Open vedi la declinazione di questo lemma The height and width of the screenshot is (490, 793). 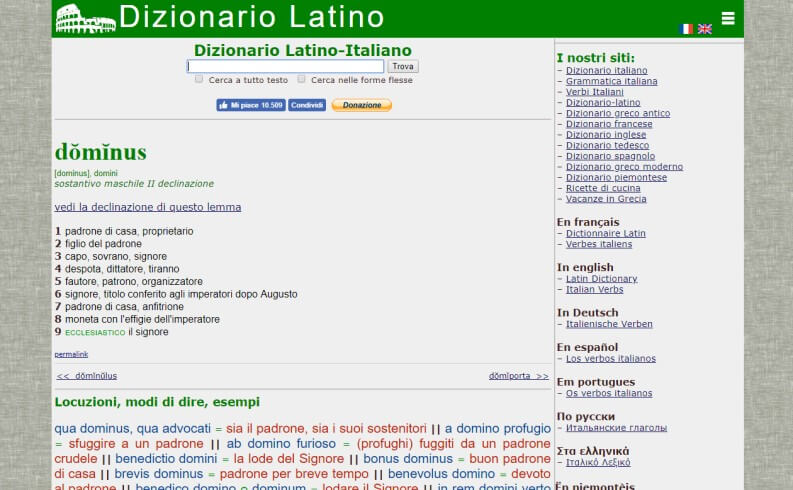pyautogui.click(x=148, y=207)
